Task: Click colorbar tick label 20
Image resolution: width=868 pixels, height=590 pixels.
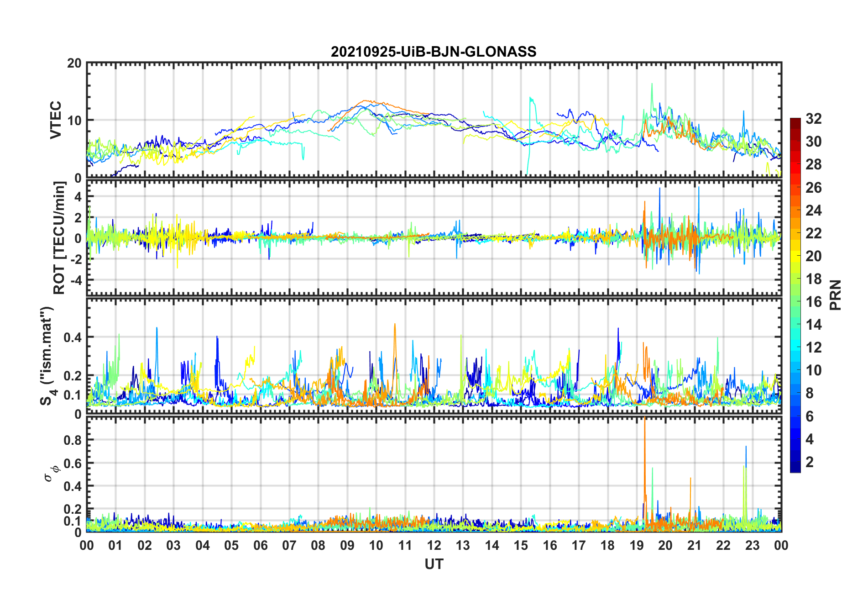Action: point(814,256)
